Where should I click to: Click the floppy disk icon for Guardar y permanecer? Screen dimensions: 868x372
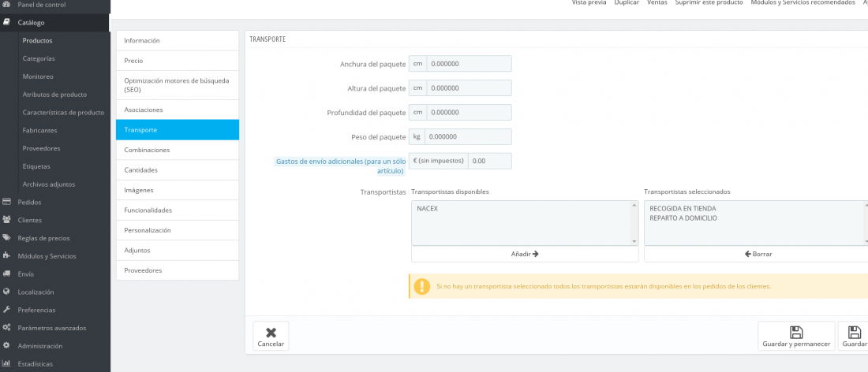[x=796, y=333]
